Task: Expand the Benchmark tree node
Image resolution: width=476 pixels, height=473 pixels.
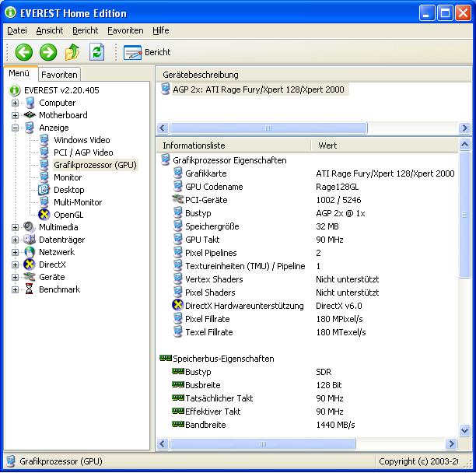Action: pos(15,289)
